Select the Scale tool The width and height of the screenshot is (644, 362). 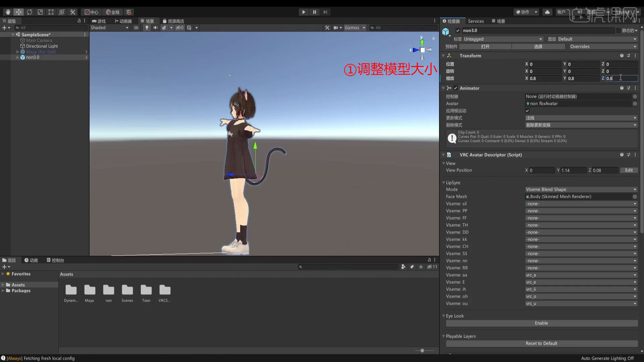click(40, 12)
